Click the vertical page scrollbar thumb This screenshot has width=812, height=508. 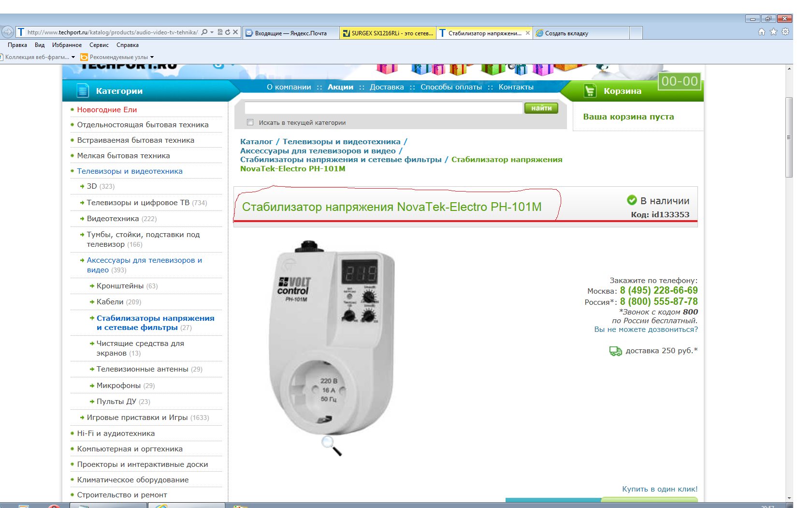789,137
